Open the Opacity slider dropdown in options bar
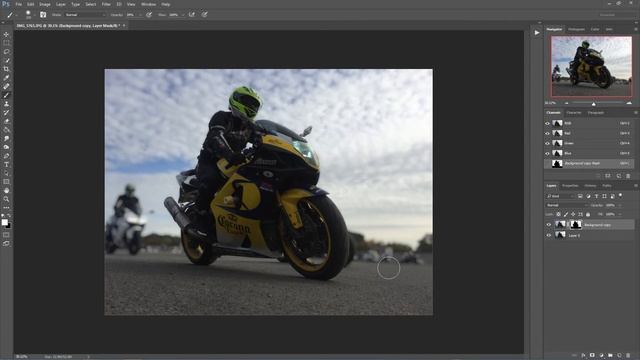 point(140,15)
